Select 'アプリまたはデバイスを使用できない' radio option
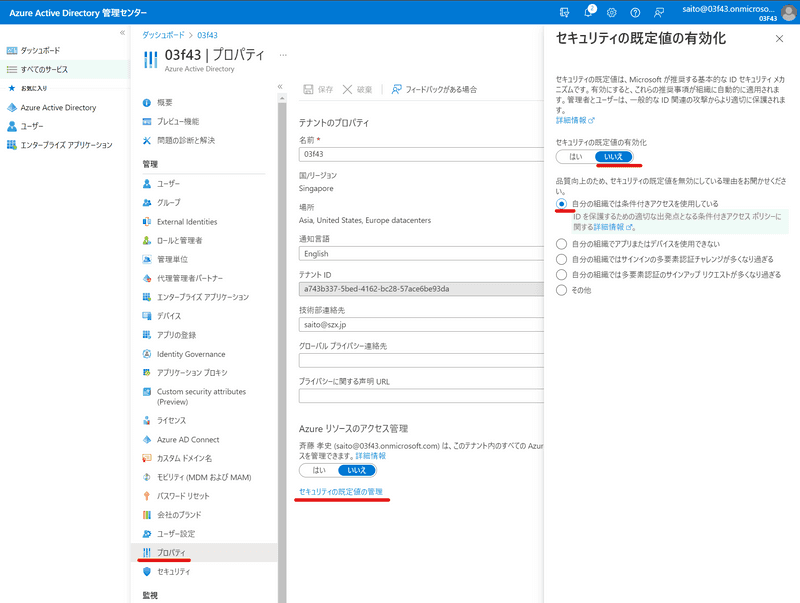This screenshot has width=800, height=603. [x=562, y=243]
